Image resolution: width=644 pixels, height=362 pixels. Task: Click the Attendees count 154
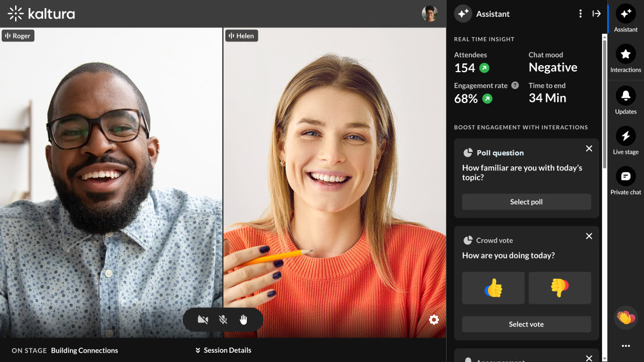click(465, 68)
